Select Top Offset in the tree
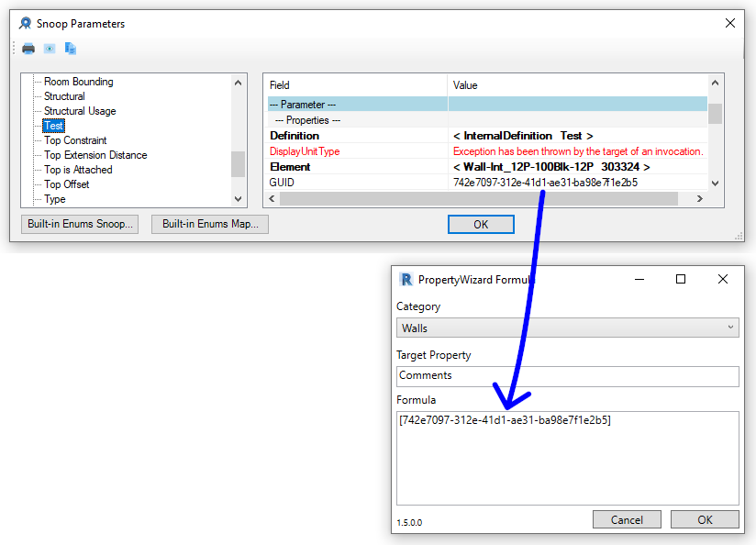Screen dimensions: 756x545 tap(67, 184)
